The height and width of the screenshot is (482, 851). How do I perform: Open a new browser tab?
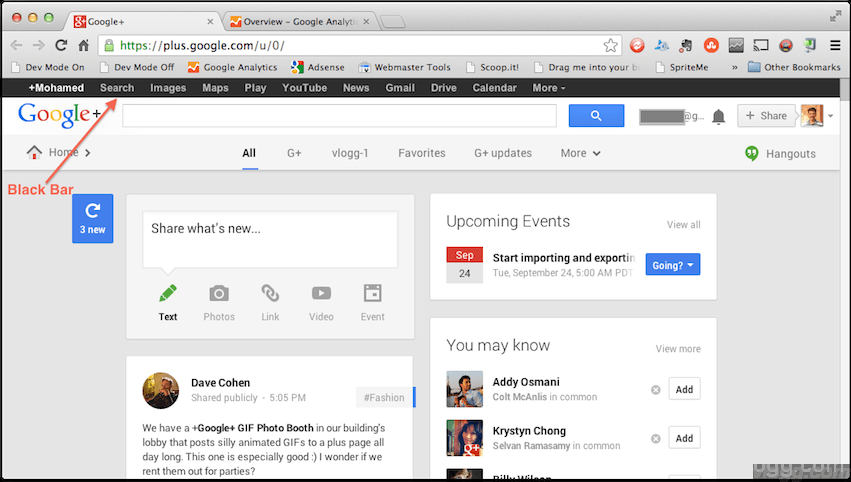[392, 22]
